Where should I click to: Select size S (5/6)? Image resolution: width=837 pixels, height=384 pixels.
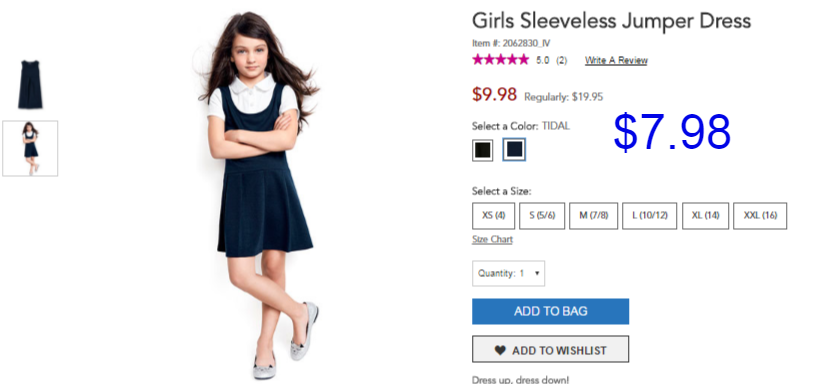pos(542,216)
